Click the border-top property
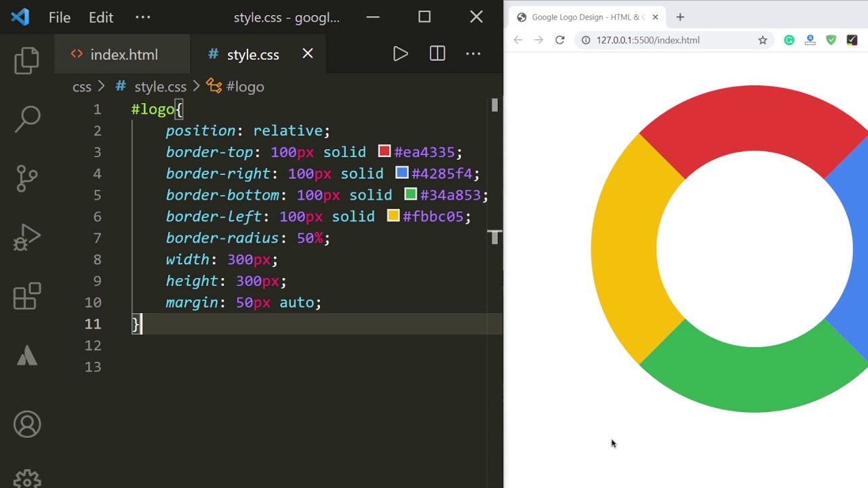The width and height of the screenshot is (868, 488). (210, 152)
